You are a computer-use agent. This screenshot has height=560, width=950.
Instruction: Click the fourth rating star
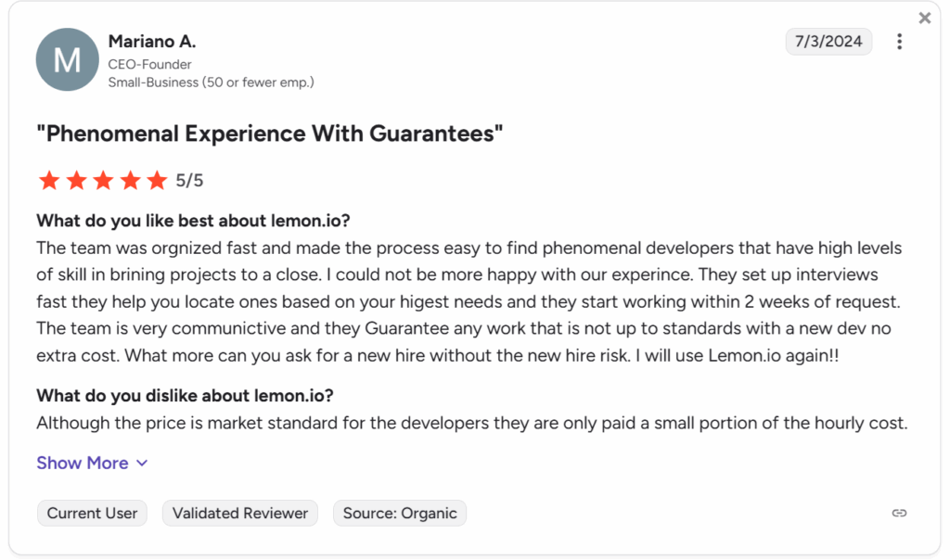point(130,180)
